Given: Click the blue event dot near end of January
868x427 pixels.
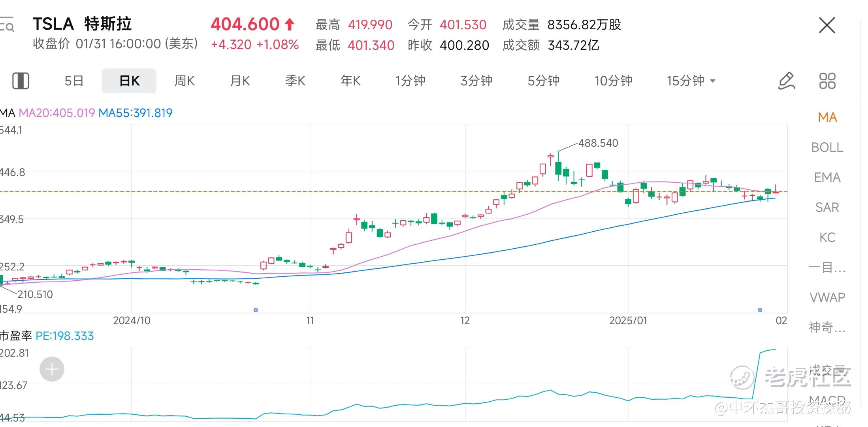Looking at the screenshot, I should [760, 310].
